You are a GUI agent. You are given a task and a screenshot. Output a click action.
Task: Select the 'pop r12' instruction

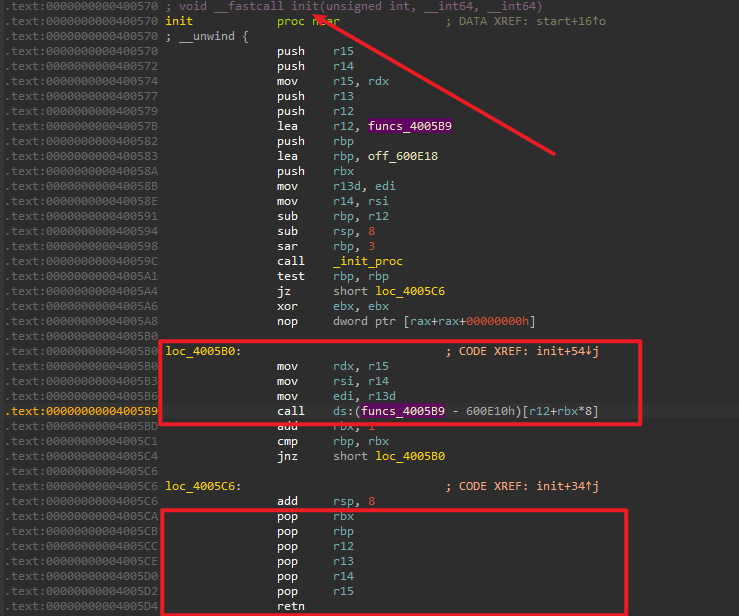click(315, 546)
